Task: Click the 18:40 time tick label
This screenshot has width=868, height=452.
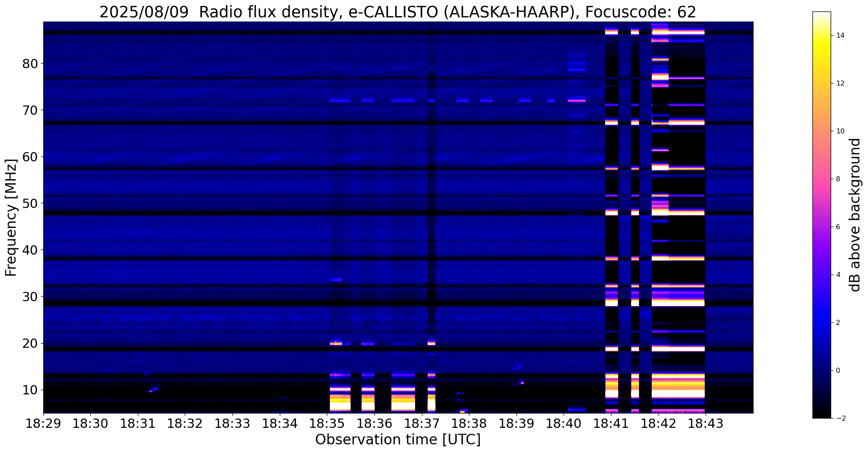Action: (564, 424)
